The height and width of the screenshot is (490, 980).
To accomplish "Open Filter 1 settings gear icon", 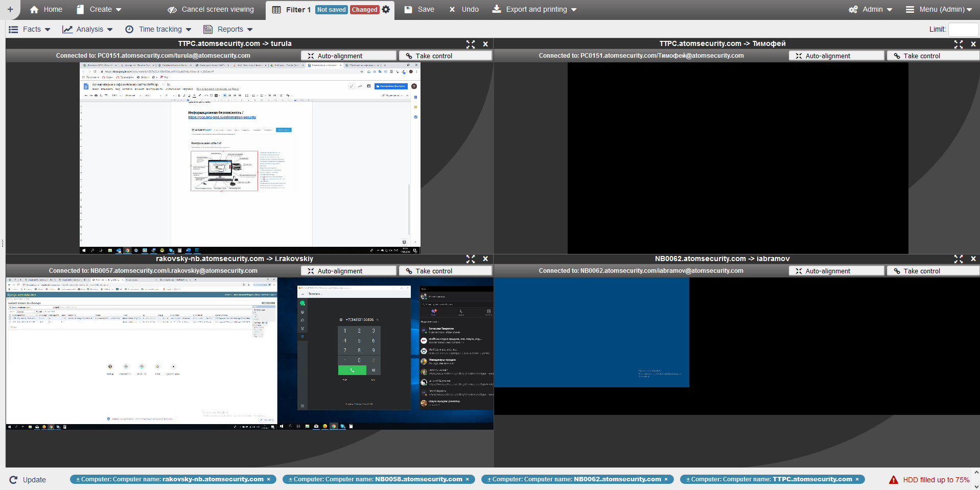I will [386, 9].
